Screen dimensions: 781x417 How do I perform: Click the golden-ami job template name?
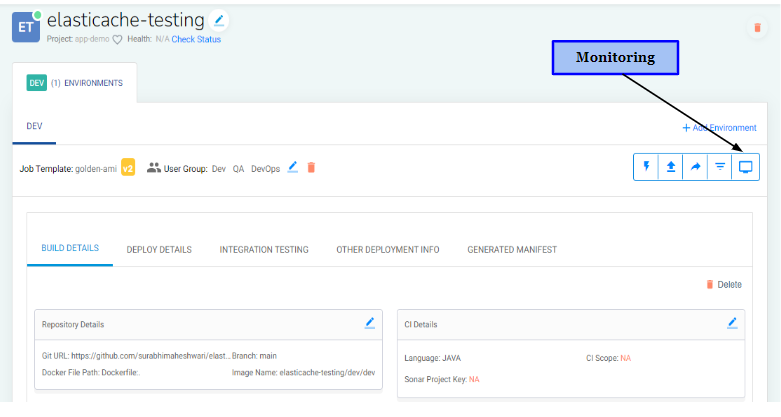click(x=96, y=169)
